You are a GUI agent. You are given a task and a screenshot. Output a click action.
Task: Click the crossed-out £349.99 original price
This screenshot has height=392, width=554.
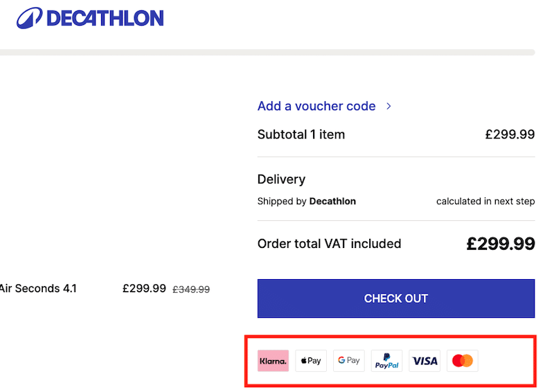point(190,289)
